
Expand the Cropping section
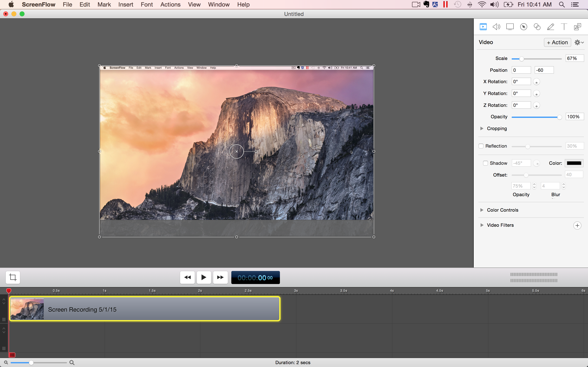482,128
